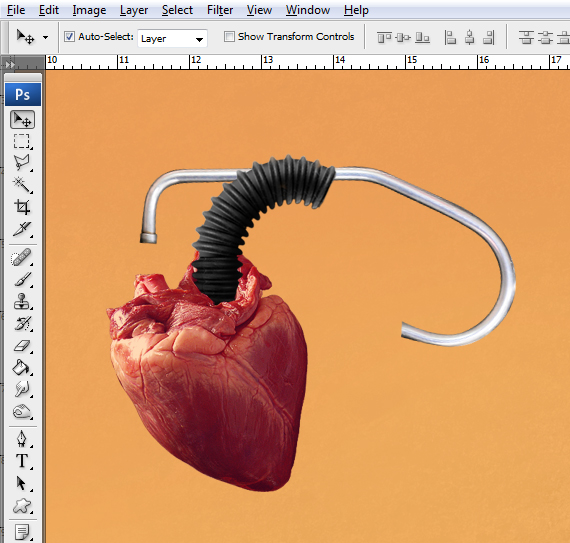Select the Move tool in toolbox
Image resolution: width=570 pixels, height=543 pixels.
point(23,120)
